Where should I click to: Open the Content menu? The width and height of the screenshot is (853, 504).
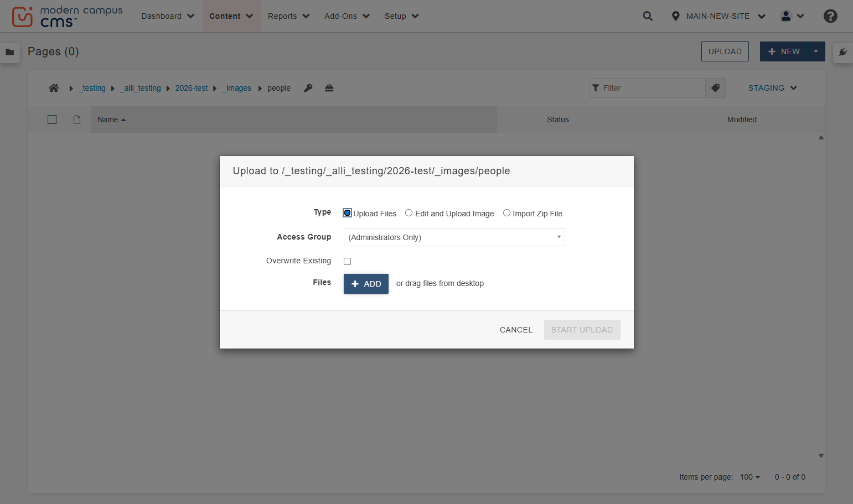[231, 16]
